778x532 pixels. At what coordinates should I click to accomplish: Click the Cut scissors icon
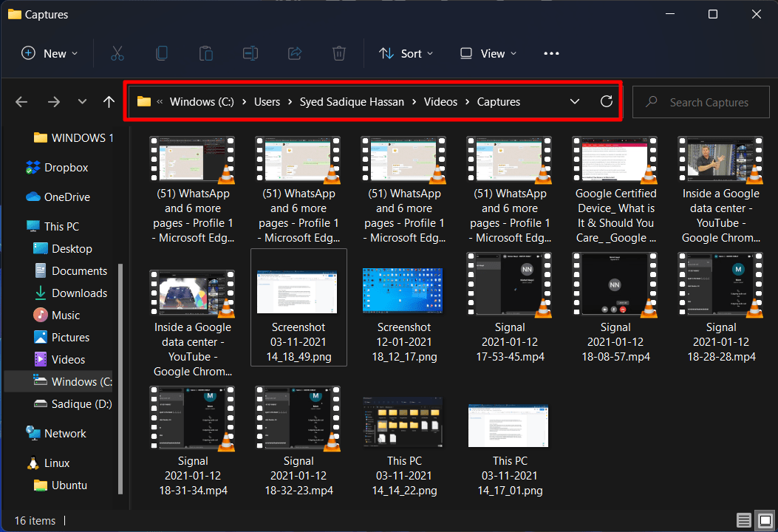coord(117,53)
